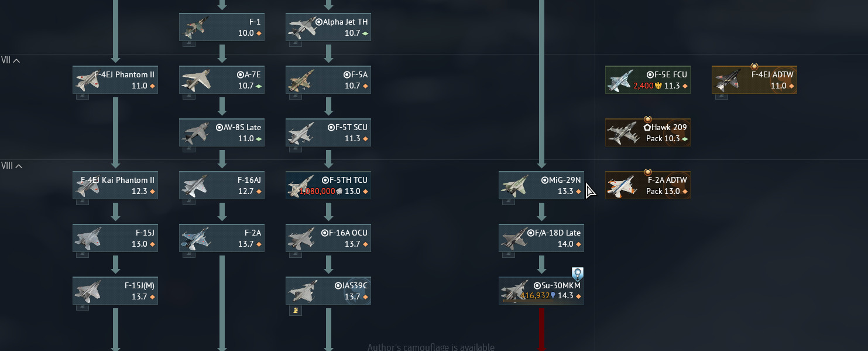Select premium F-5E FCU costing 2,400
Image resolution: width=868 pixels, height=351 pixels.
[648, 80]
